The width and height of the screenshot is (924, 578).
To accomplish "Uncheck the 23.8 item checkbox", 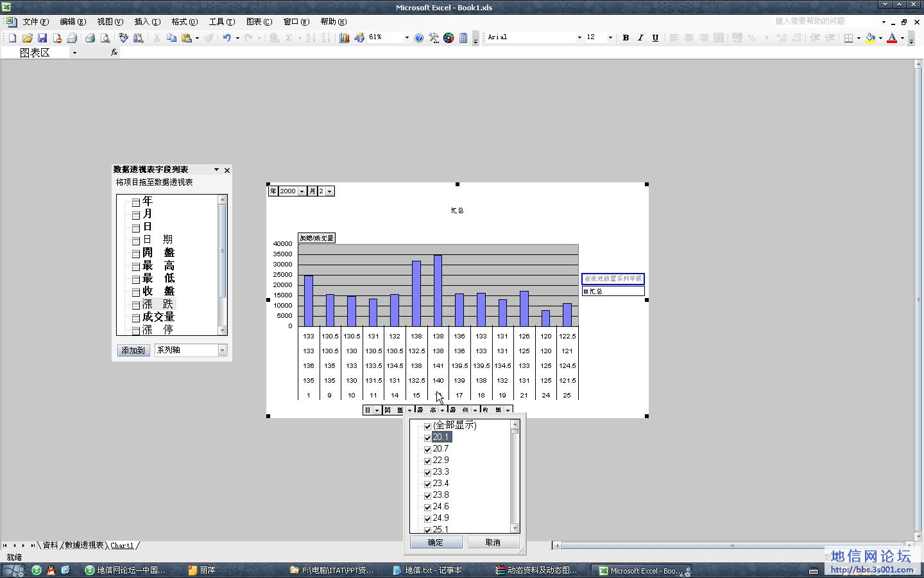I will [x=427, y=496].
